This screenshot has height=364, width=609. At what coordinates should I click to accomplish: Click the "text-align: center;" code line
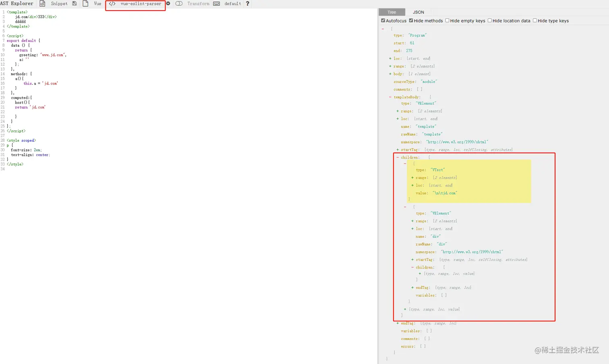click(31, 155)
